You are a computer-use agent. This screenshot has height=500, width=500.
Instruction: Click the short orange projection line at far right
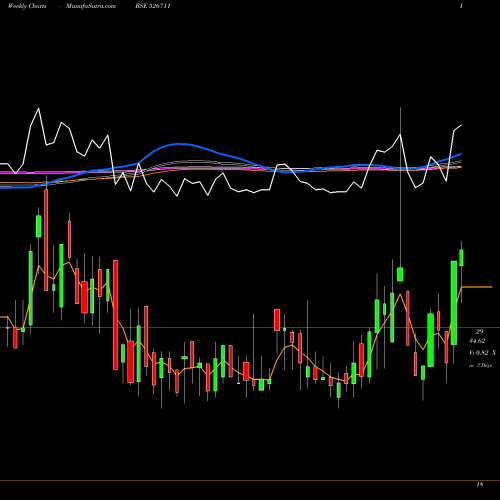click(x=477, y=287)
